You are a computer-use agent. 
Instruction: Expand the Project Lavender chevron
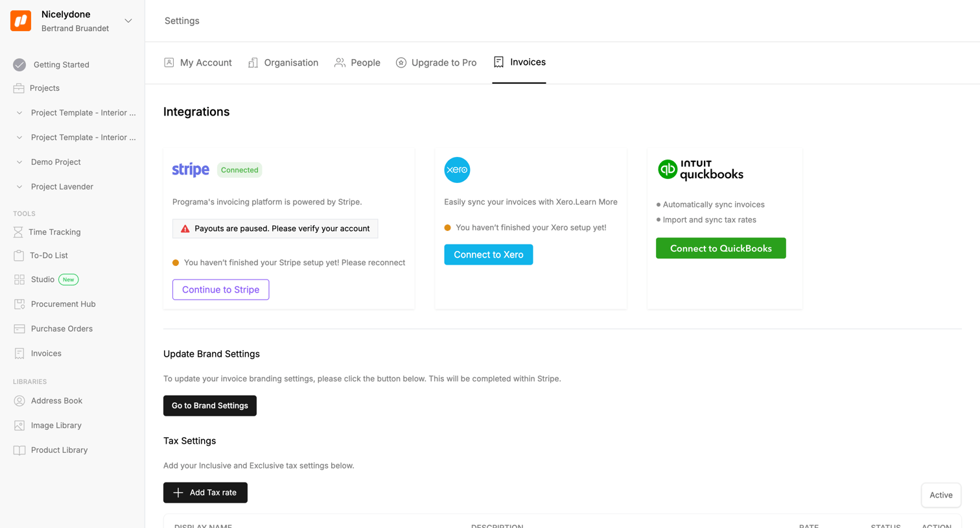19,187
